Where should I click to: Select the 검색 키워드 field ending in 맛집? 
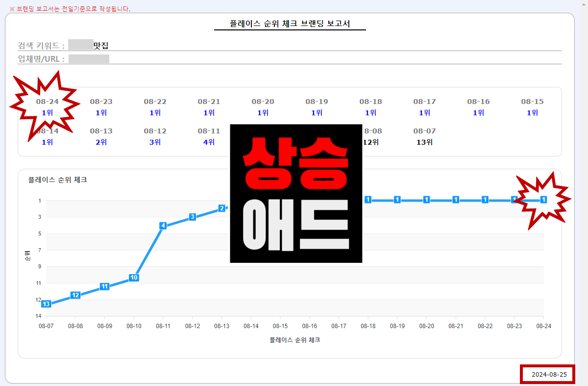point(290,46)
